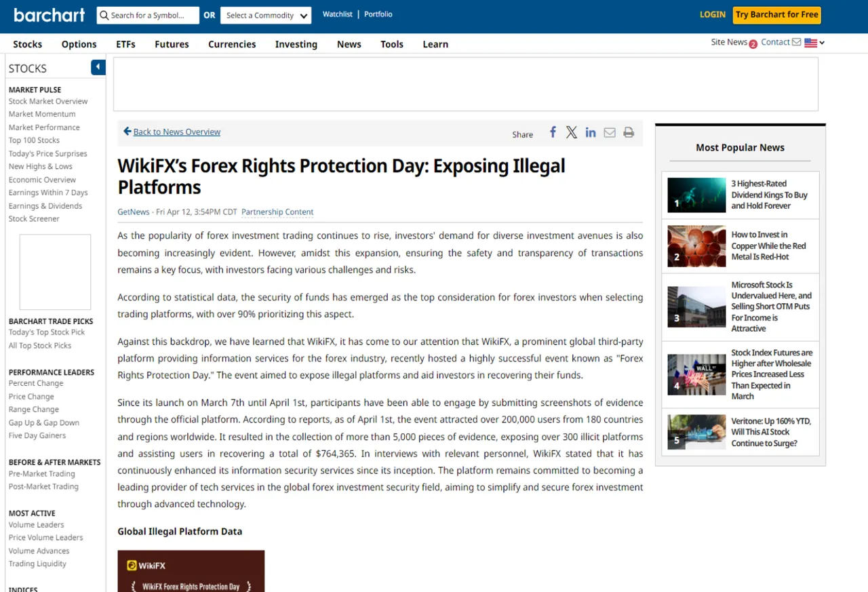Screen dimensions: 868x592
Task: Open Market Momentum sidebar link
Action: click(42, 114)
